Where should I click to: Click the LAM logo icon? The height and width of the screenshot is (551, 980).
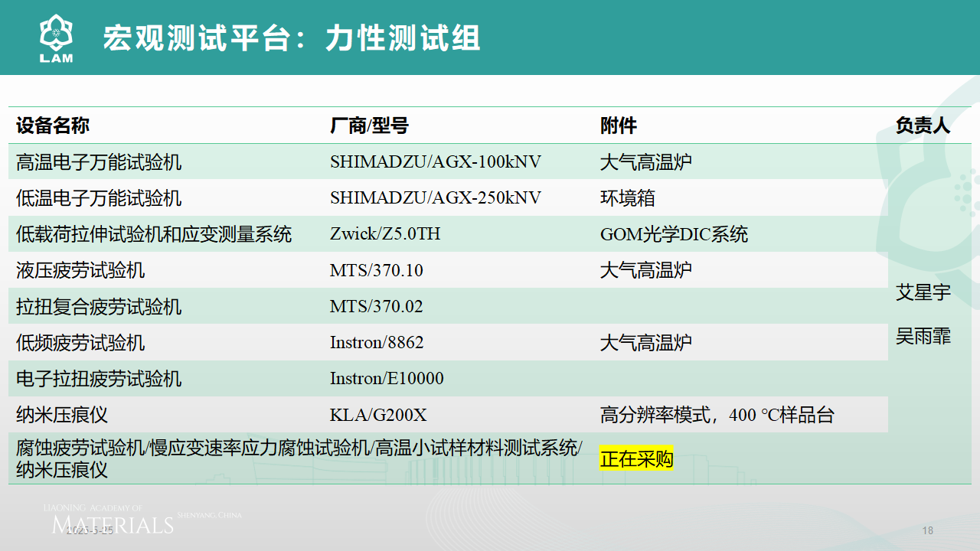(56, 38)
